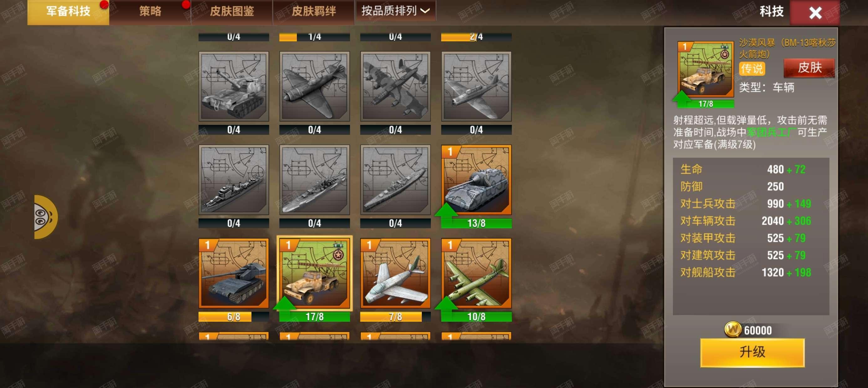Select the orange heavy tank card 13/8
Viewport: 868px width, 388px height.
[x=476, y=180]
